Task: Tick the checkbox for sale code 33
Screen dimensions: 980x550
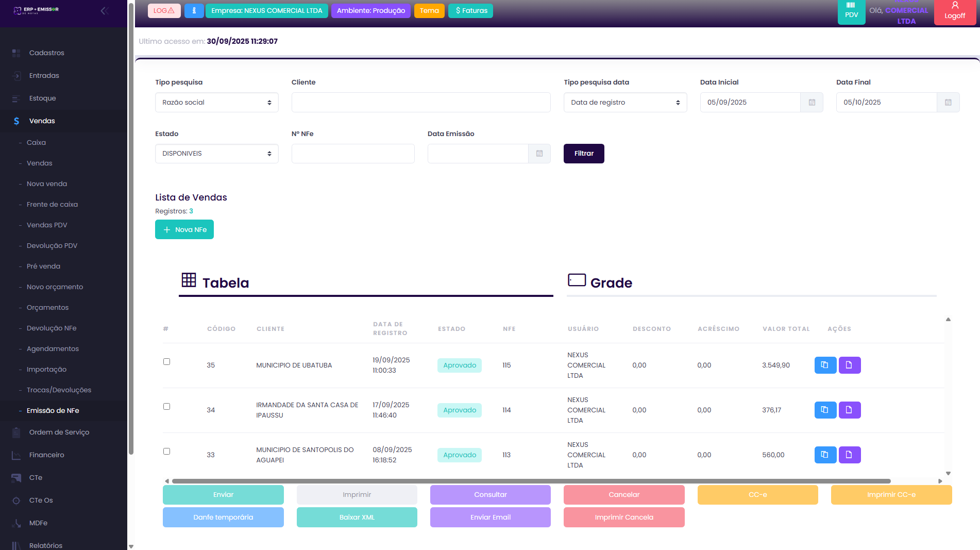Action: point(166,451)
